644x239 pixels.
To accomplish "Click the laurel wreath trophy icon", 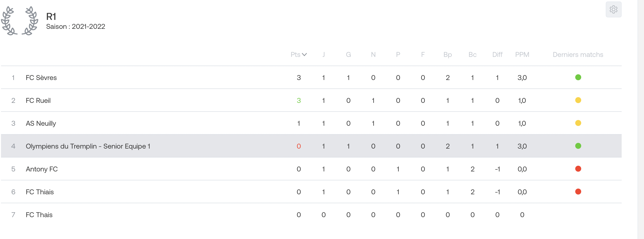I will pos(20,21).
